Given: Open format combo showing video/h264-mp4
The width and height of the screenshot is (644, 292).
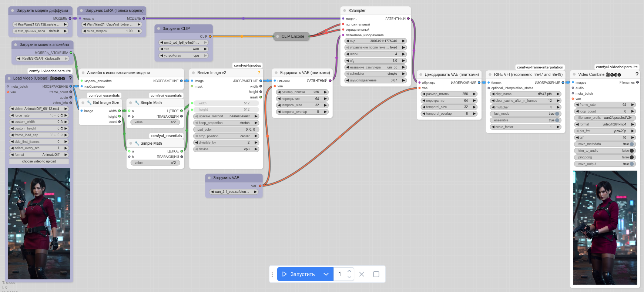Looking at the screenshot, I should tap(605, 124).
